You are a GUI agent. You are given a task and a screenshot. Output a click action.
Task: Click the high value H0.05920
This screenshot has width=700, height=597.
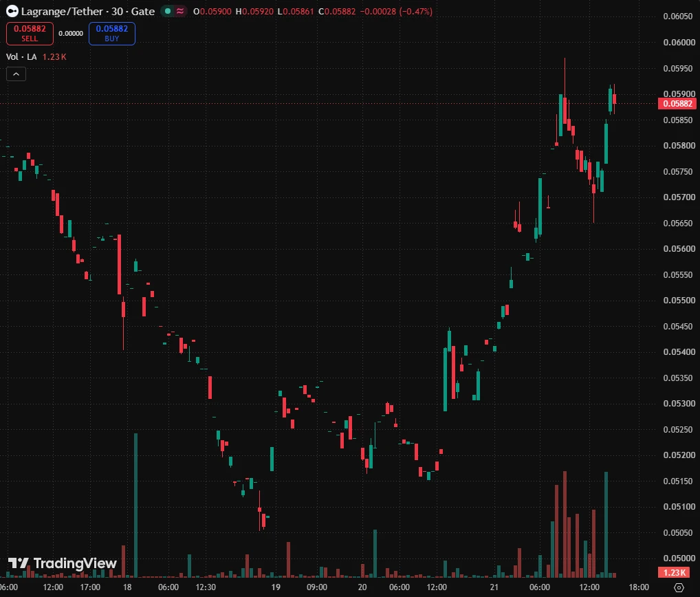pyautogui.click(x=254, y=11)
